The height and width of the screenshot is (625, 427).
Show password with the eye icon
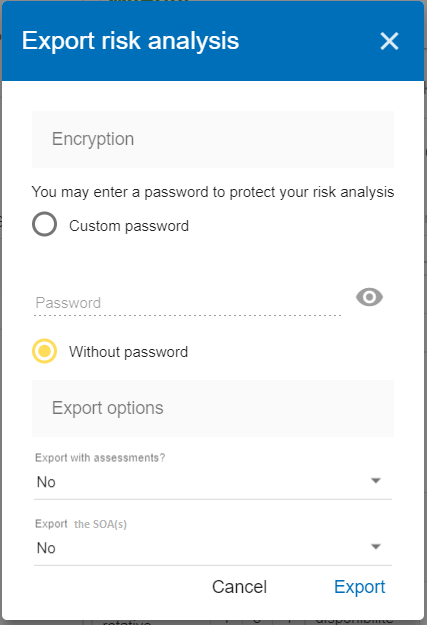point(369,297)
